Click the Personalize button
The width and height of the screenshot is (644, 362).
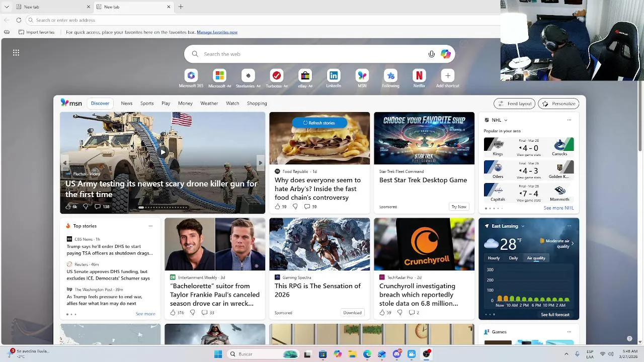(558, 104)
